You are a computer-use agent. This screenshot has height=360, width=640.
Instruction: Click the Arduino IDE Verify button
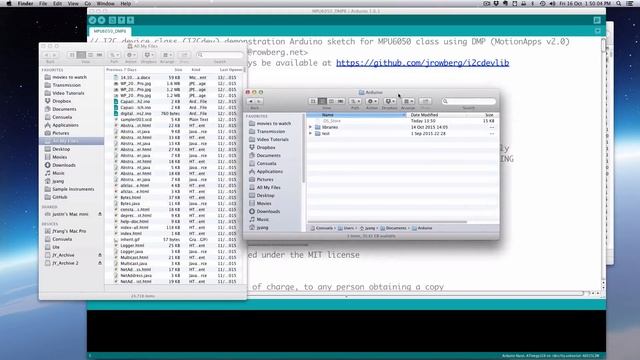coord(92,20)
